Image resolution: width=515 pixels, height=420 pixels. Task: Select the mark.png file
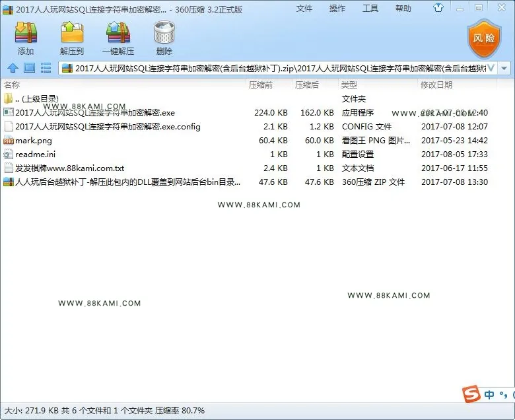[34, 141]
